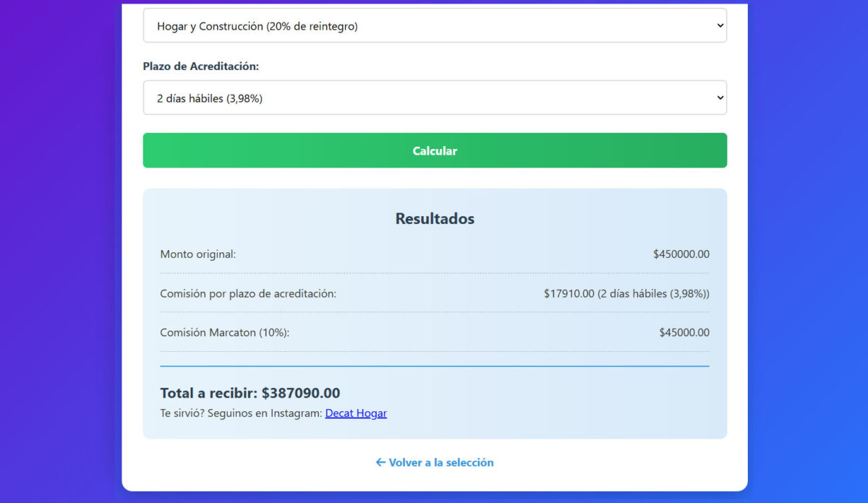Click the $17910.00 accreditation commission value
The height and width of the screenshot is (503, 868).
tap(626, 293)
